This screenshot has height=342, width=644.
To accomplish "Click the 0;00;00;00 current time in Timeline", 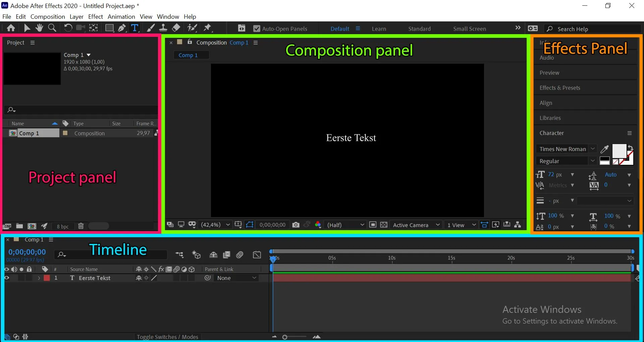I will click(x=27, y=252).
